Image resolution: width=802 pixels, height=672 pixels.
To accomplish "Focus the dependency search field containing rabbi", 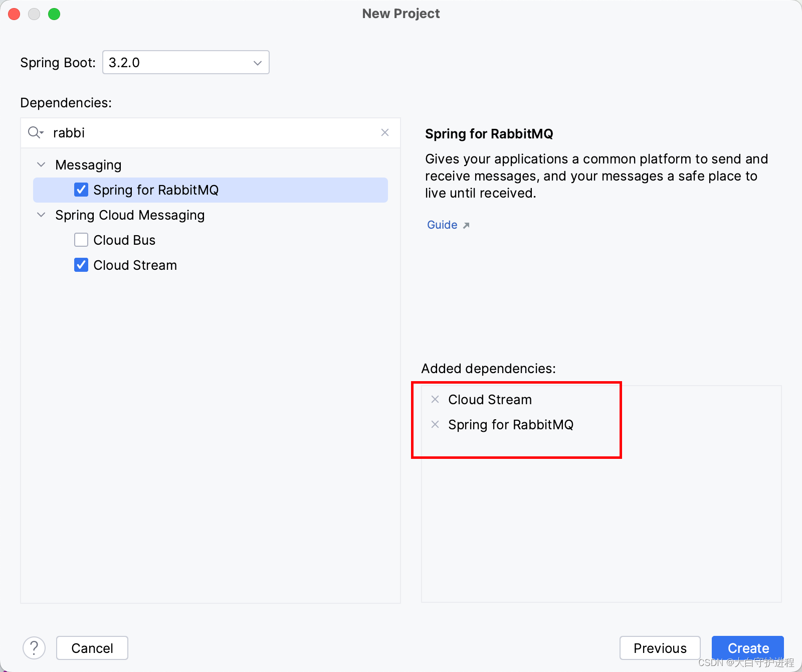I will pyautogui.click(x=211, y=133).
